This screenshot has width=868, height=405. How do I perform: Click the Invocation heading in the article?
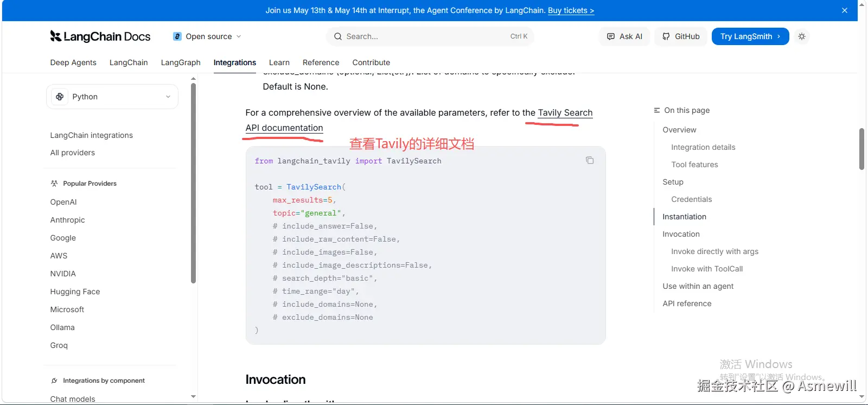276,379
